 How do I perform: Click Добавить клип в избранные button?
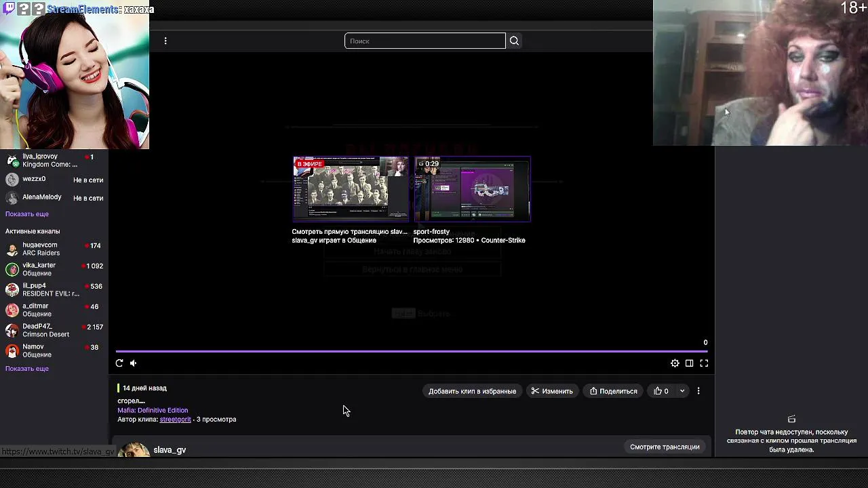[x=472, y=391]
